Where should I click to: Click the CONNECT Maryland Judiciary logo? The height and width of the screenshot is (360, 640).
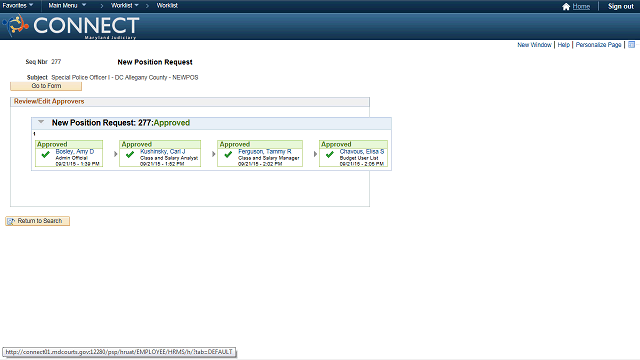[71, 27]
